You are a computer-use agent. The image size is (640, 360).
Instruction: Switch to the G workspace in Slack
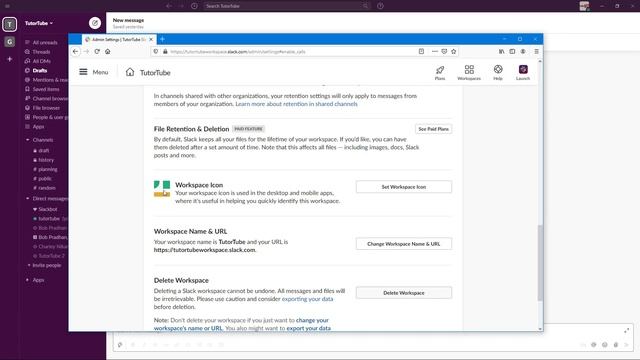pos(10,42)
